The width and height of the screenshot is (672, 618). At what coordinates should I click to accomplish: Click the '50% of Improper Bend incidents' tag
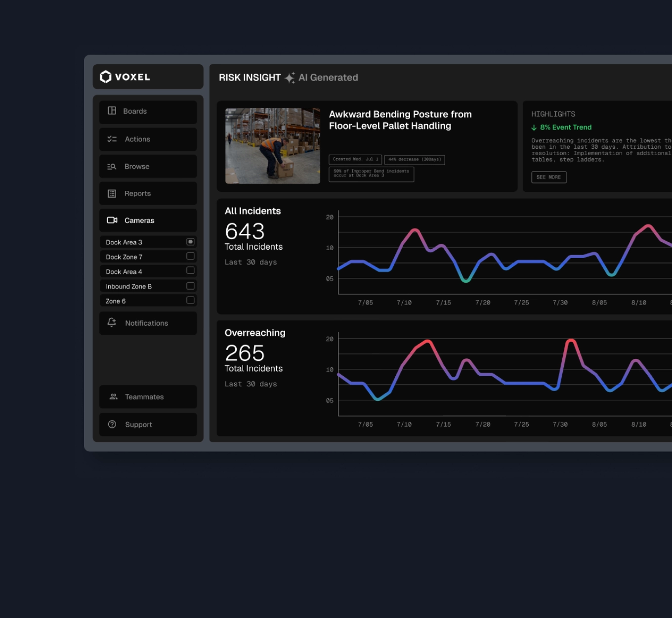(372, 174)
